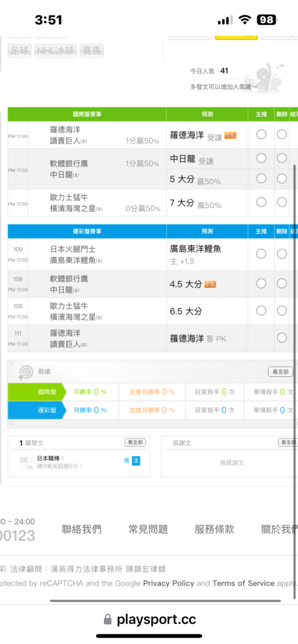Tap the orange badge beside 4.5 大分
The width and height of the screenshot is (298, 644).
click(x=210, y=284)
